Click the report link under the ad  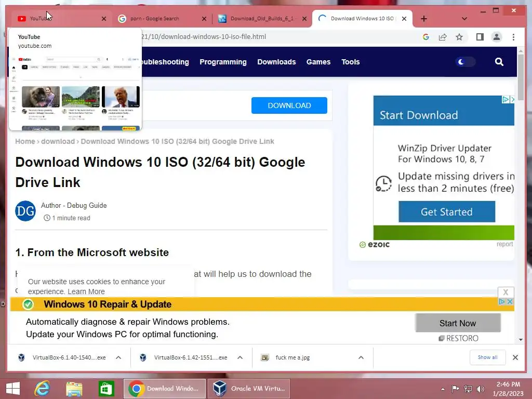coord(504,244)
